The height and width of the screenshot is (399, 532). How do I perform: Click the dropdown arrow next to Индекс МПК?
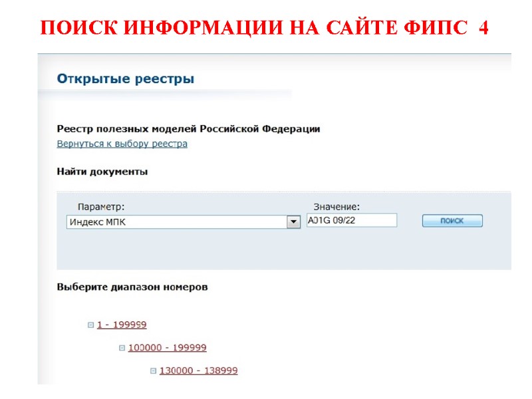[292, 221]
